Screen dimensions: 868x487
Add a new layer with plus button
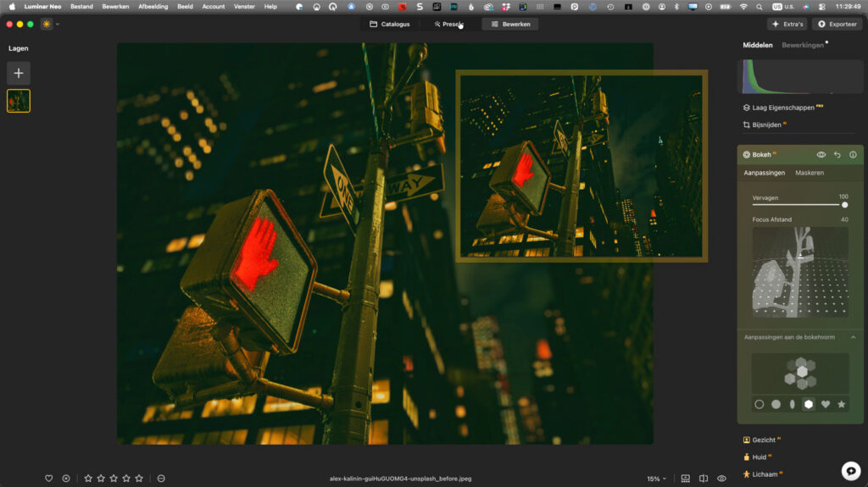[19, 73]
